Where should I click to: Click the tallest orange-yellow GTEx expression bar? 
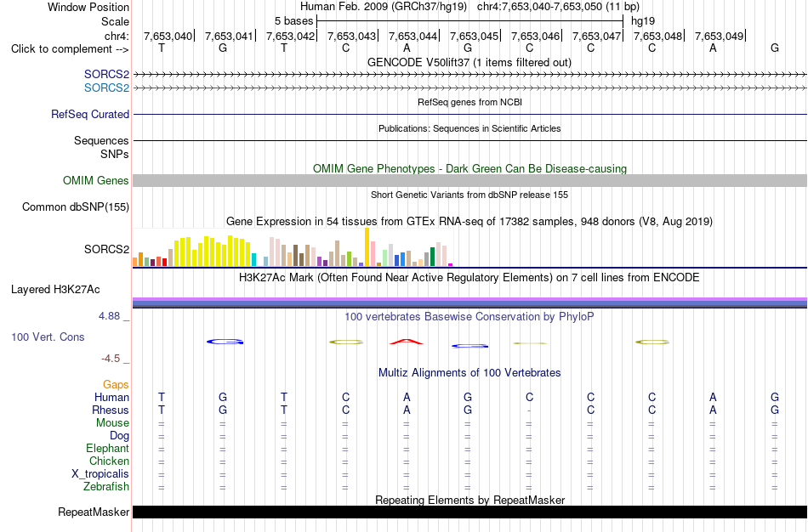(x=367, y=246)
